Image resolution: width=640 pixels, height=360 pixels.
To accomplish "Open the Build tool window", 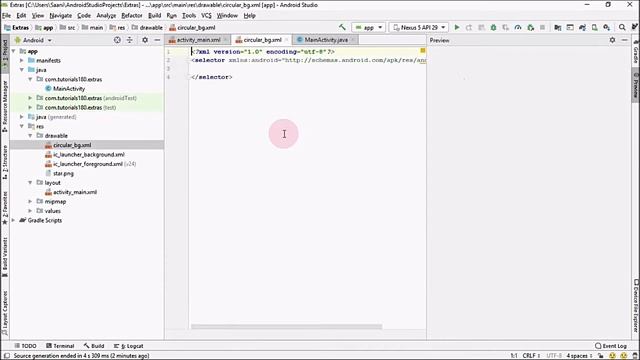I will (x=94, y=346).
